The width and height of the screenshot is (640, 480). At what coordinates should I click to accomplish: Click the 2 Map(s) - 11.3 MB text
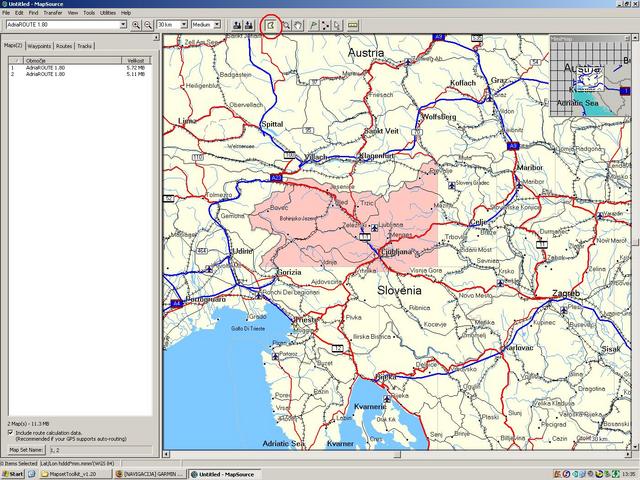point(29,424)
